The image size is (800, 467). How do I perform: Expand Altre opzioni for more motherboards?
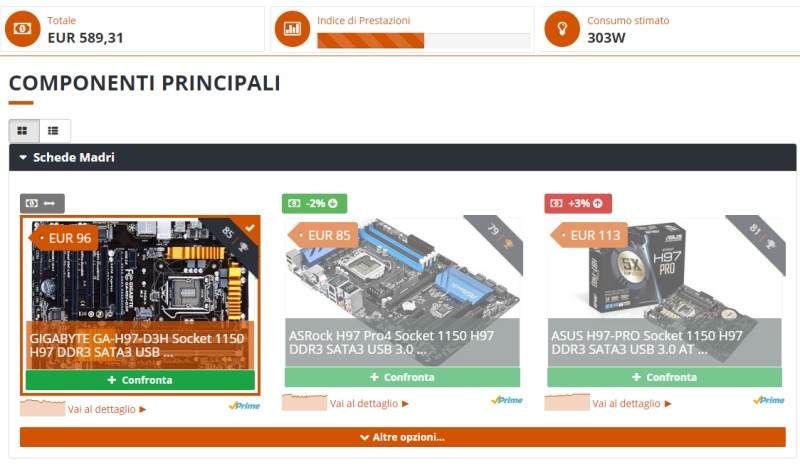403,437
